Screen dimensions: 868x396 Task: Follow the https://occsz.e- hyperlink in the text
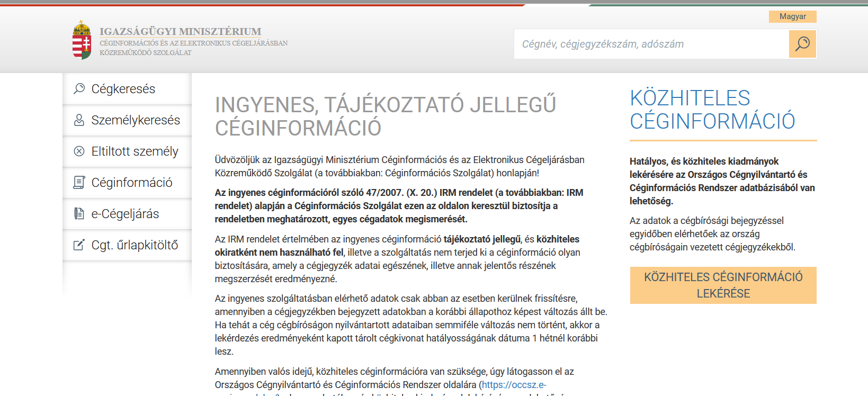(x=514, y=385)
